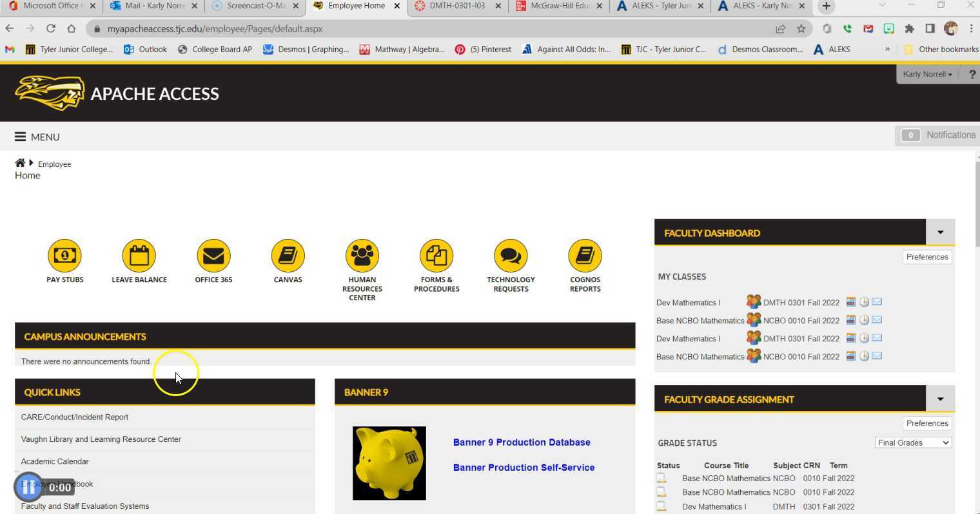Open the Gmail extension icon in the toolbar
980x514 pixels.
coord(868,28)
